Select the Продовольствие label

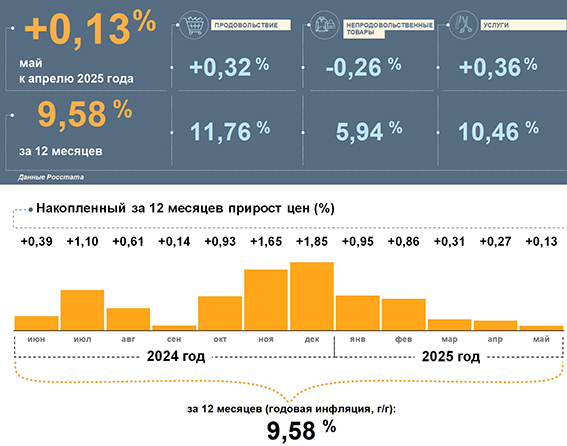[251, 25]
